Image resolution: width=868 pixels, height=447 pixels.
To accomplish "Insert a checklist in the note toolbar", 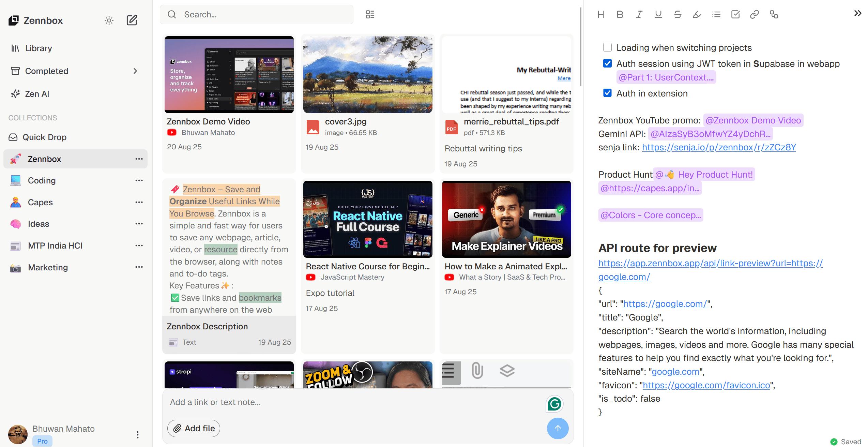I will [x=735, y=14].
